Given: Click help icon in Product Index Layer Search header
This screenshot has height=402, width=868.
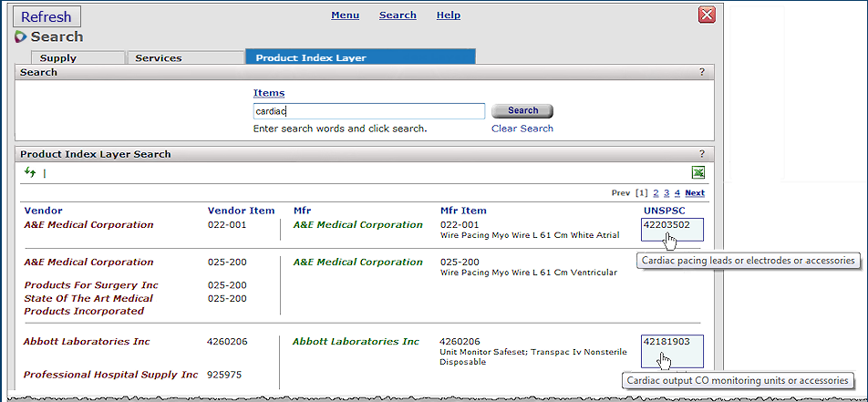Looking at the screenshot, I should pos(701,154).
